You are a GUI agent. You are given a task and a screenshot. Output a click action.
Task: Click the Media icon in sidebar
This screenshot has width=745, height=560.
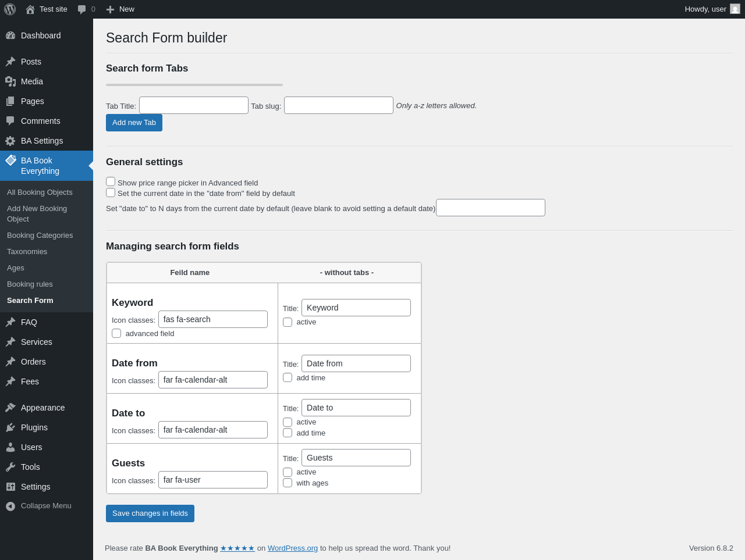tap(10, 81)
